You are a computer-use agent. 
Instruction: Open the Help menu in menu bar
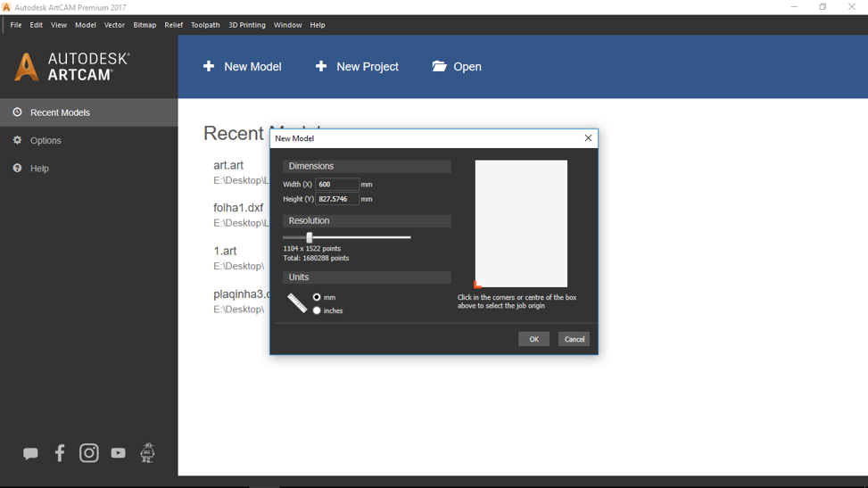click(318, 25)
